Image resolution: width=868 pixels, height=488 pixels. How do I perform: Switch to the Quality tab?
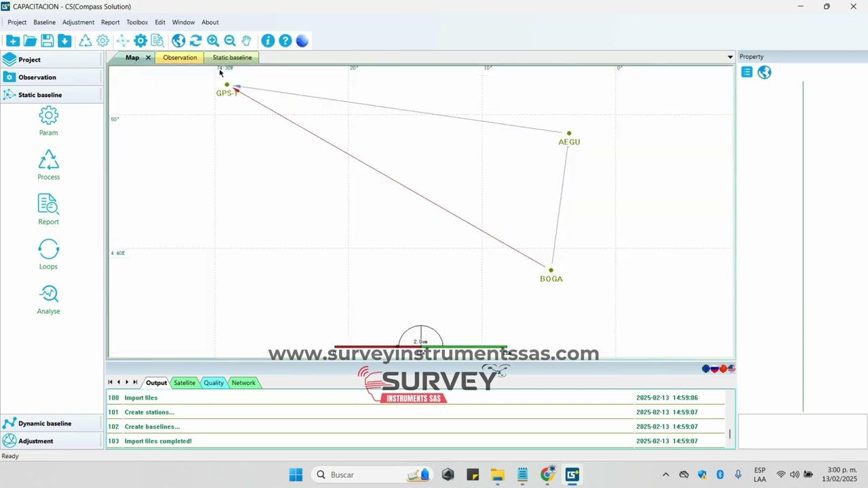point(214,383)
